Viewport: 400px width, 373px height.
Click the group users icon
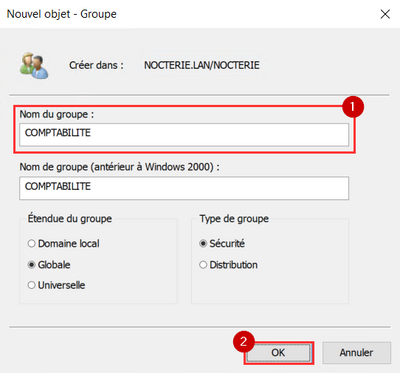pos(34,65)
